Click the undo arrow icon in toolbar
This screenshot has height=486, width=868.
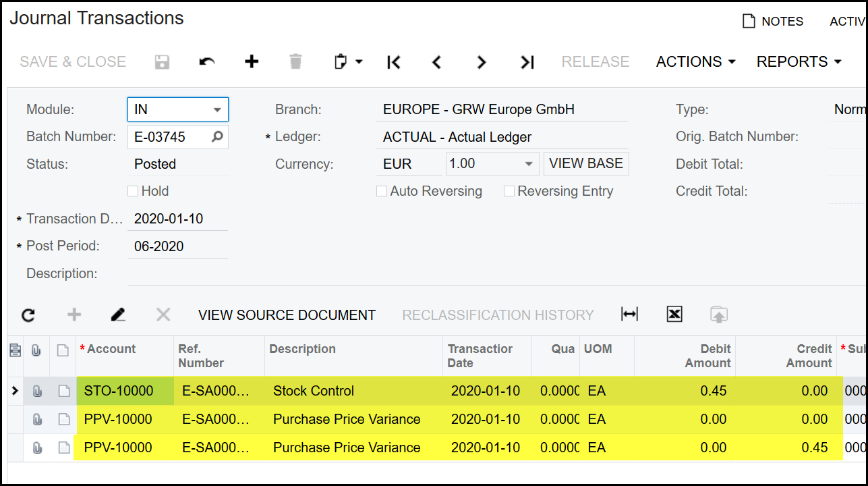coord(207,62)
